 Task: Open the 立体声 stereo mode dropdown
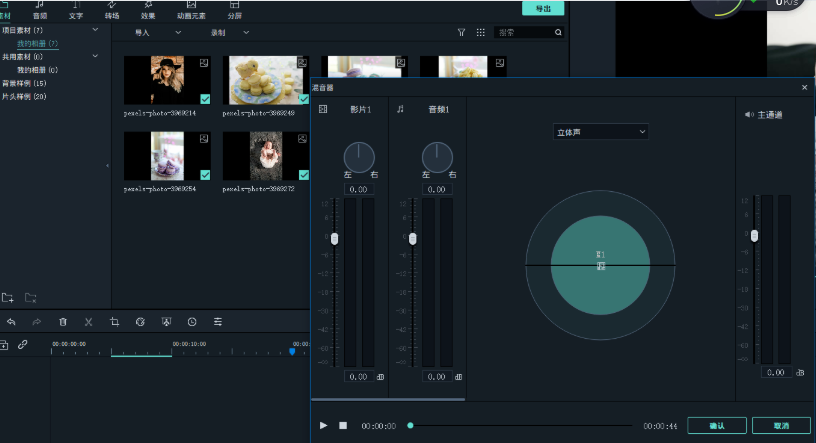pyautogui.click(x=601, y=132)
